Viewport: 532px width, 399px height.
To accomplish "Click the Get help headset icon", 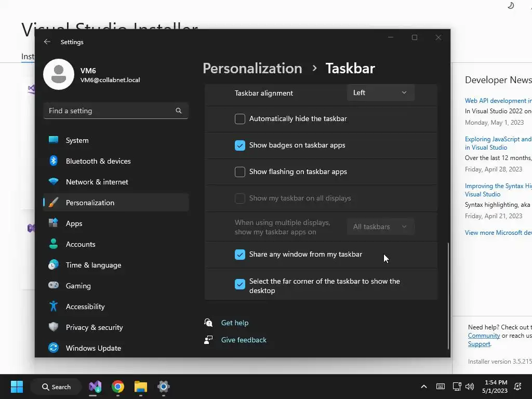I will coord(208,322).
